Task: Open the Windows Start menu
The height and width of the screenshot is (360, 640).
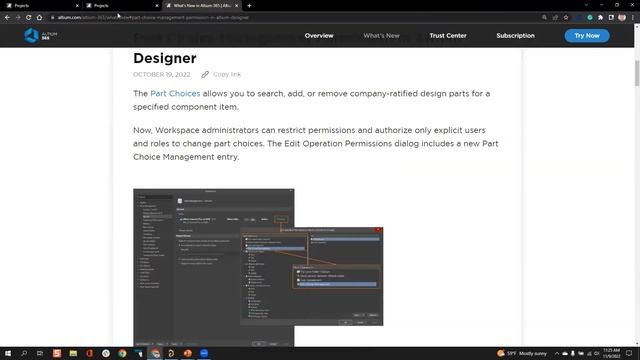Action: 8,353
